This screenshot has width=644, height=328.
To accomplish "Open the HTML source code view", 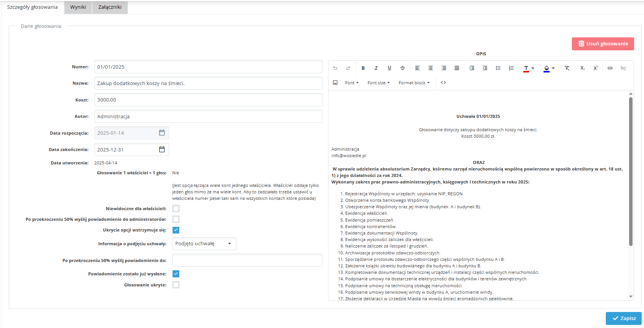I will (443, 83).
